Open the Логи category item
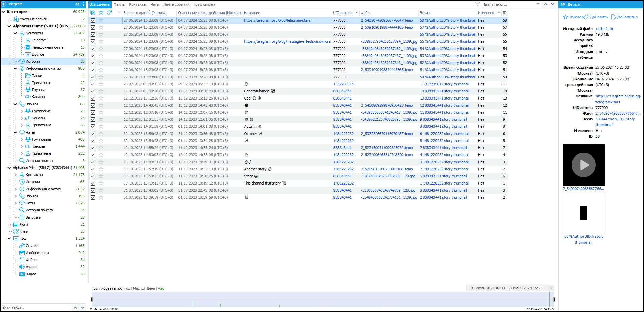The image size is (644, 312). point(24,224)
